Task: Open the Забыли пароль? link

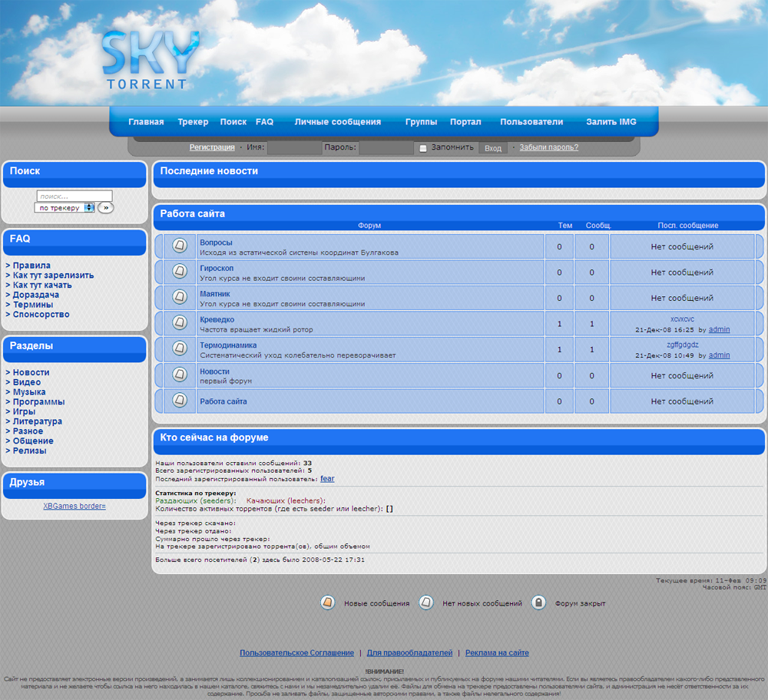Action: coord(548,147)
